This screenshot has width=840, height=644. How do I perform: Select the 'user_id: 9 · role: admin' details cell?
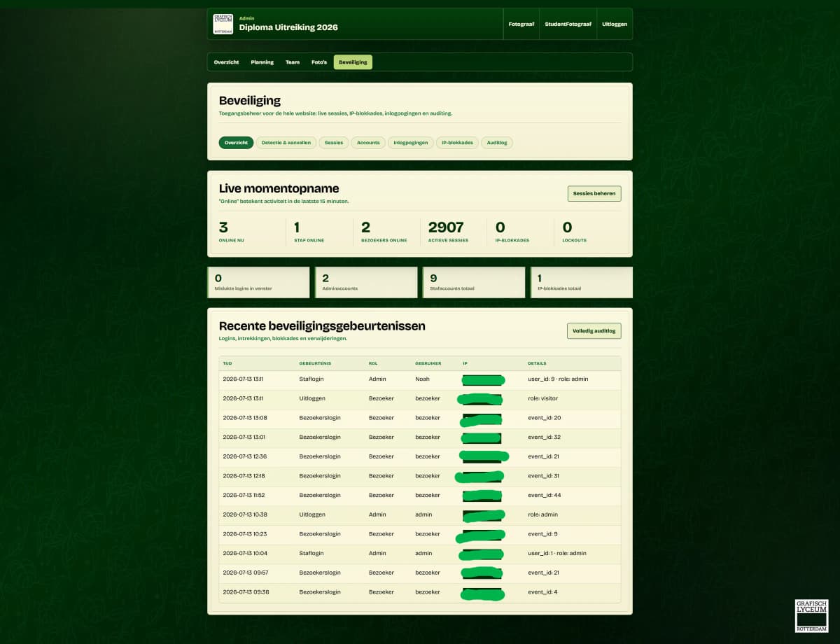click(x=558, y=379)
